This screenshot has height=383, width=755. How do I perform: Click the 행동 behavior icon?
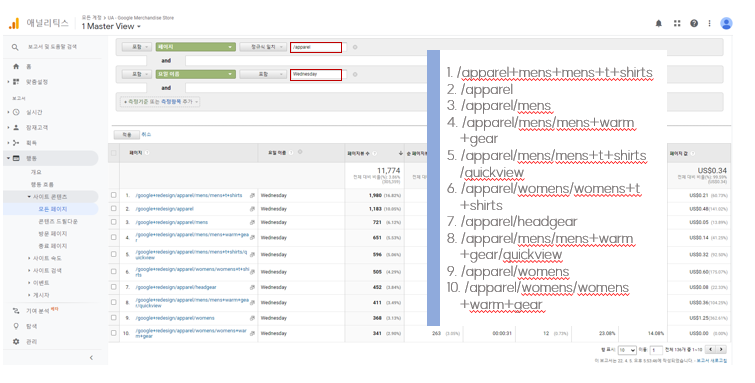point(16,158)
